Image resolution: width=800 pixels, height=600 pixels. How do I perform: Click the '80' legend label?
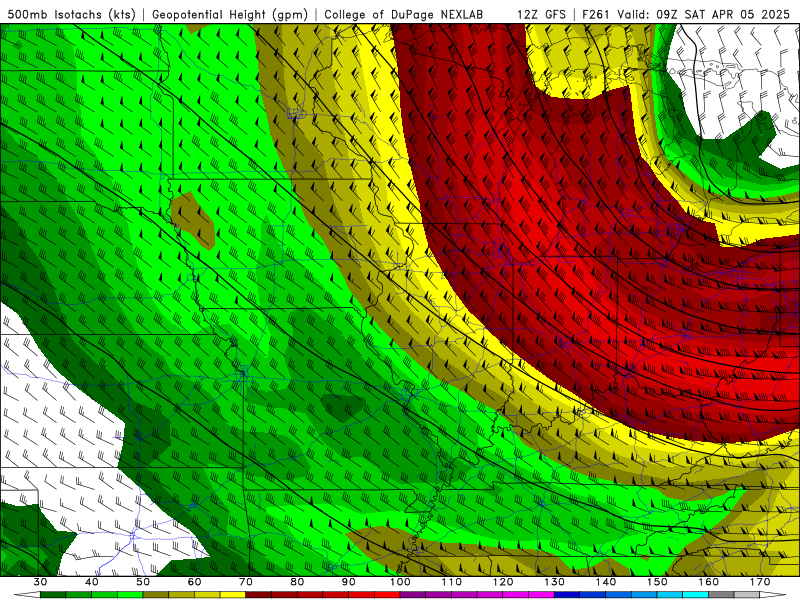[x=297, y=582]
